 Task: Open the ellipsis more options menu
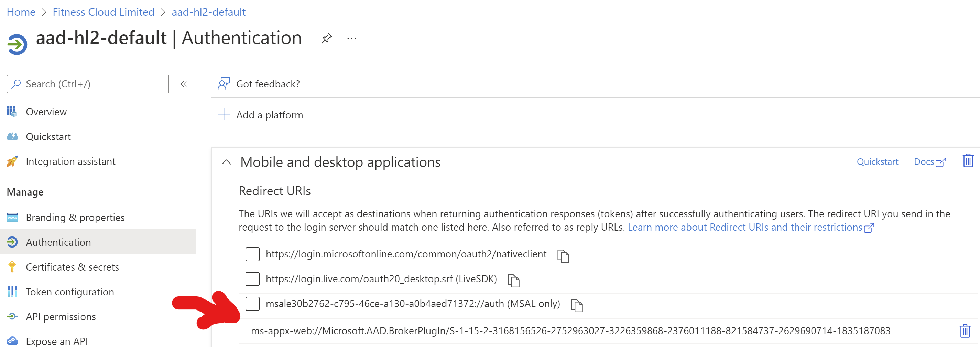(351, 39)
